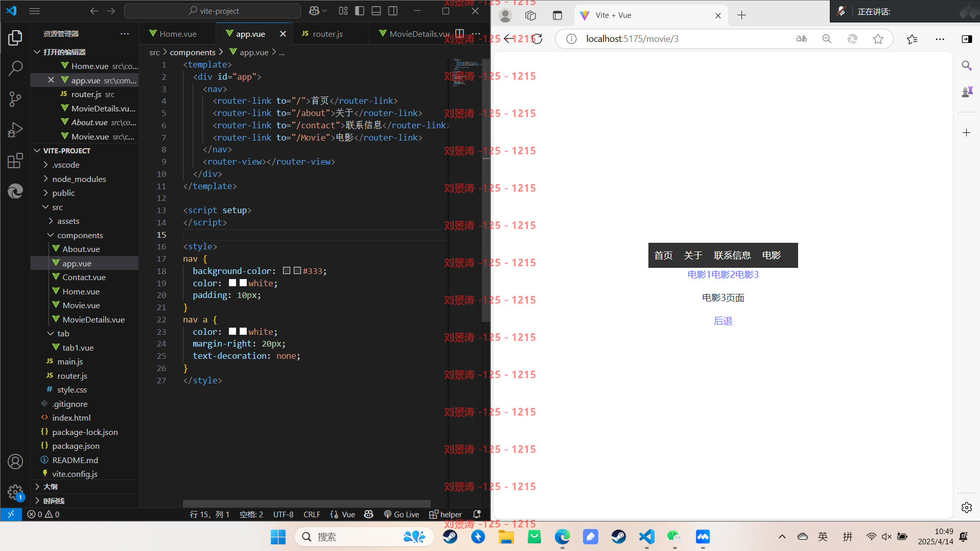Click the 联系信息 nav link in browser
This screenshot has height=551, width=980.
tap(732, 255)
